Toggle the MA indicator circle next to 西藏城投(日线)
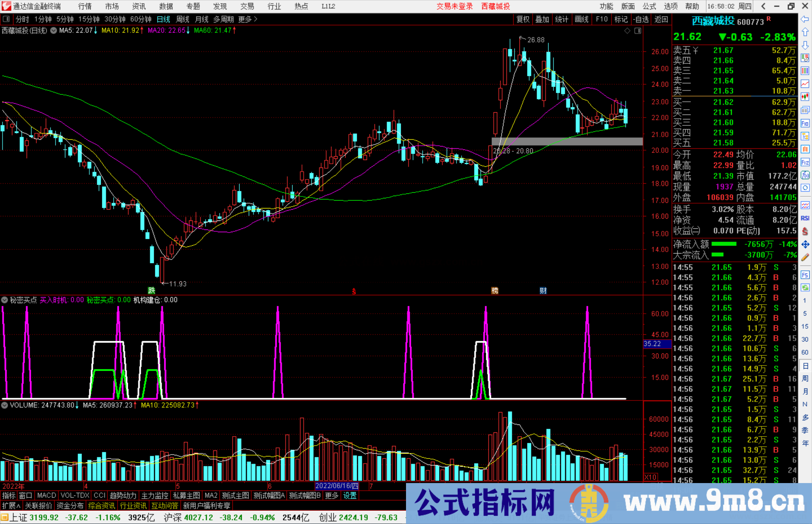 click(54, 30)
